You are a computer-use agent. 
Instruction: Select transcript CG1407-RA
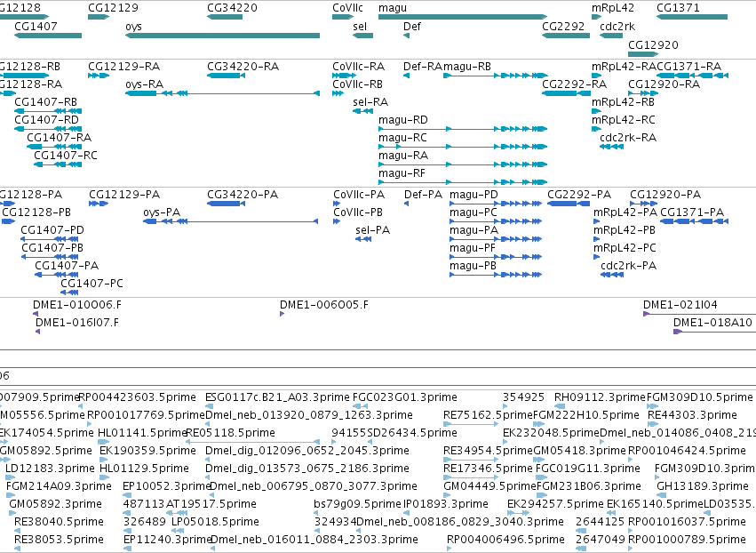coord(54,147)
